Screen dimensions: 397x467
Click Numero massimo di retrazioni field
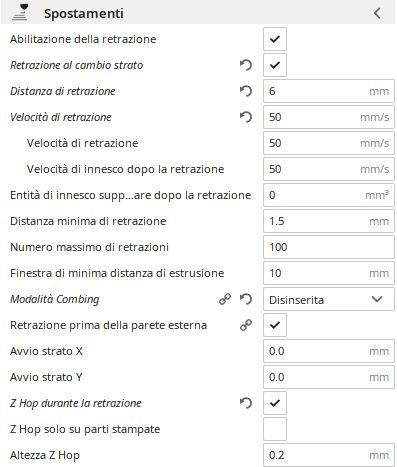pyautogui.click(x=329, y=247)
